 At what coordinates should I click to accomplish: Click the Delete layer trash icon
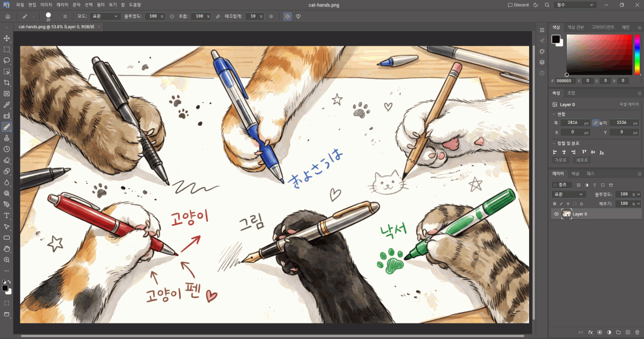[637, 333]
